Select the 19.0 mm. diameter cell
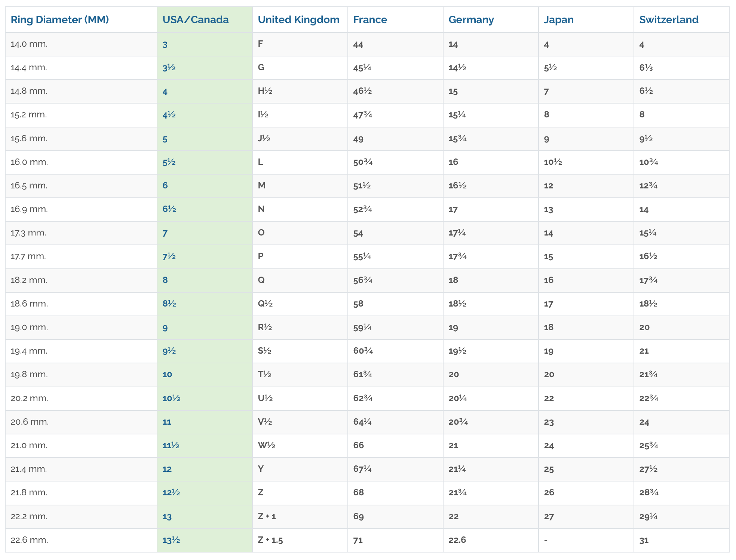The height and width of the screenshot is (560, 736). point(81,327)
